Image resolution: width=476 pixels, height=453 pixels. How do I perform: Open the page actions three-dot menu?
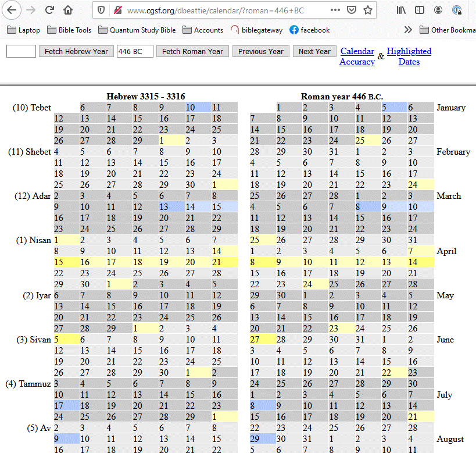[335, 10]
